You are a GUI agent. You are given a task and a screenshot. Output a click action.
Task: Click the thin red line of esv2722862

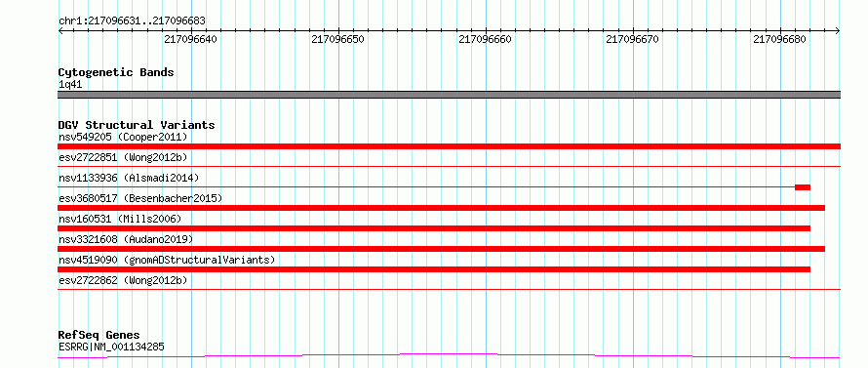pos(449,289)
